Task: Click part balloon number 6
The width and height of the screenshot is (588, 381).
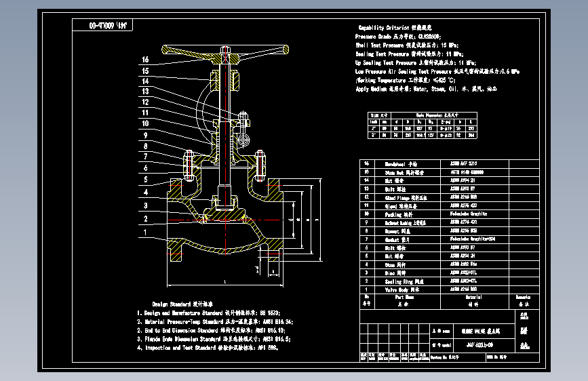Action: [146, 168]
